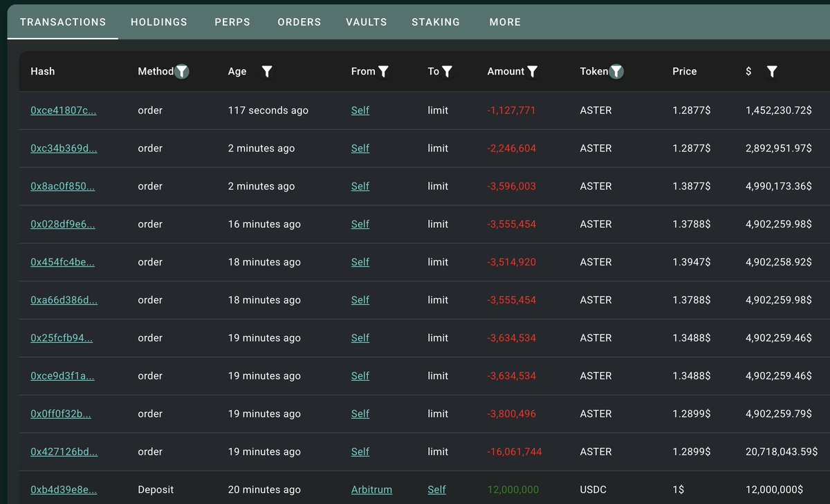The height and width of the screenshot is (504, 830).
Task: Expand the More menu
Action: [x=505, y=22]
